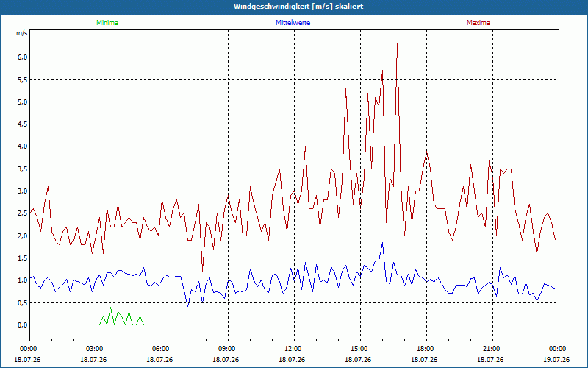588x368 pixels.
Task: Click the 4,0 y-axis value
Action: tap(23, 146)
